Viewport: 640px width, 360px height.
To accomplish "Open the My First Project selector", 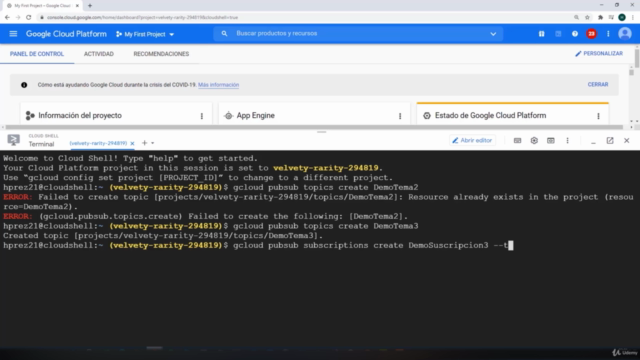I will [145, 34].
